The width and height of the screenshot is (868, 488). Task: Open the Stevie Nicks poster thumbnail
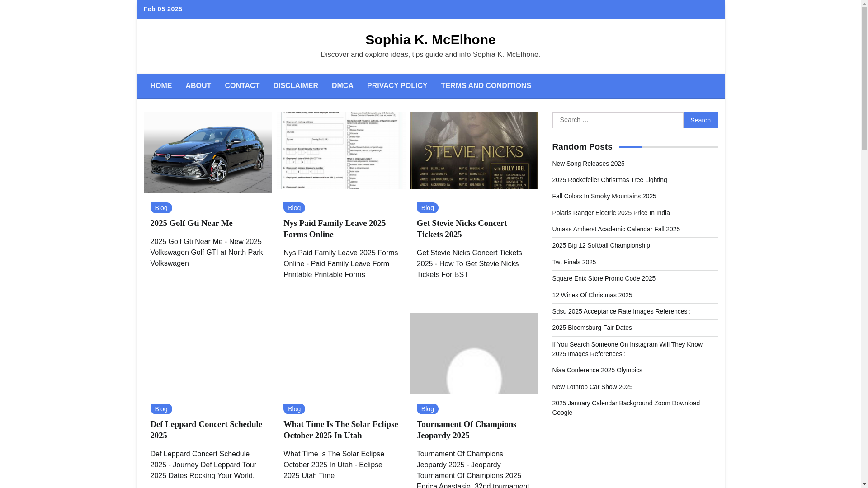[474, 150]
